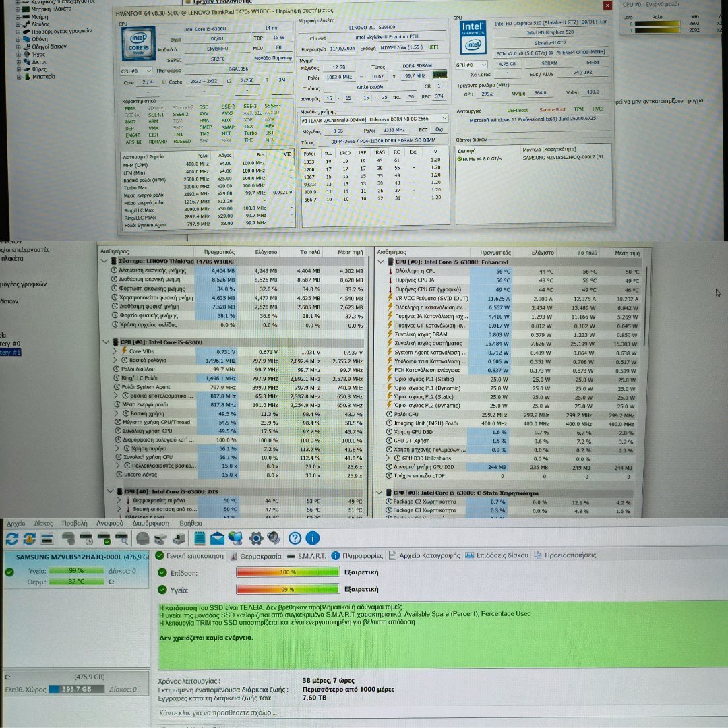The height and width of the screenshot is (728, 728).
Task: Expand the Βασικά ρολόγια sensor row
Action: (115, 360)
